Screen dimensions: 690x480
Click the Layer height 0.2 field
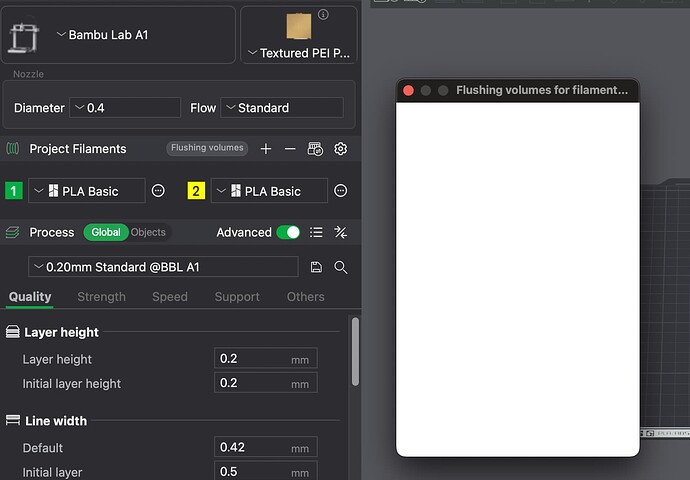(265, 359)
